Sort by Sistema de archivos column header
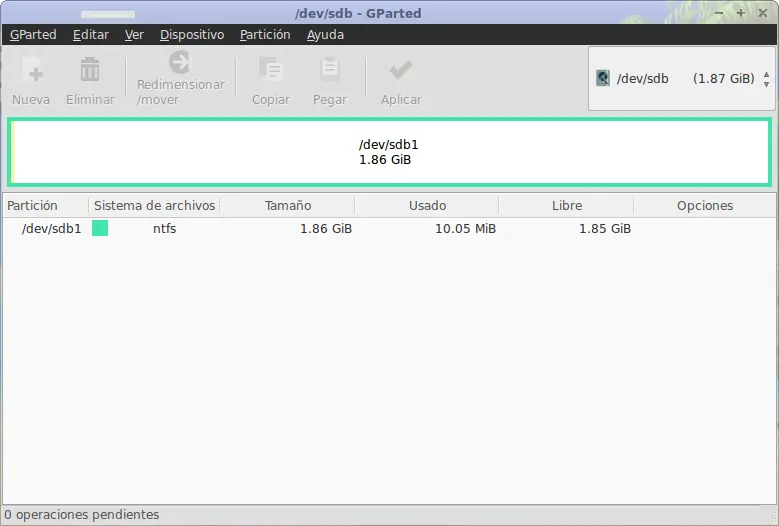 (155, 206)
